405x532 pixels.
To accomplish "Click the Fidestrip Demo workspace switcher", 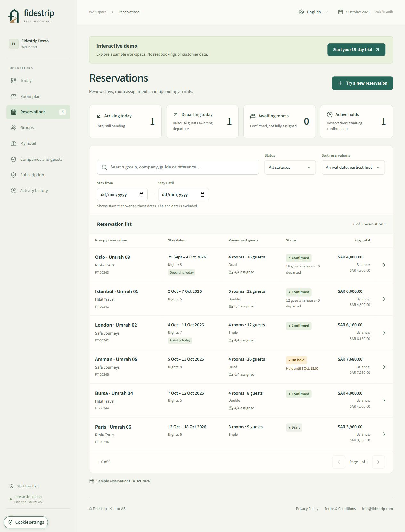I will 38,44.
